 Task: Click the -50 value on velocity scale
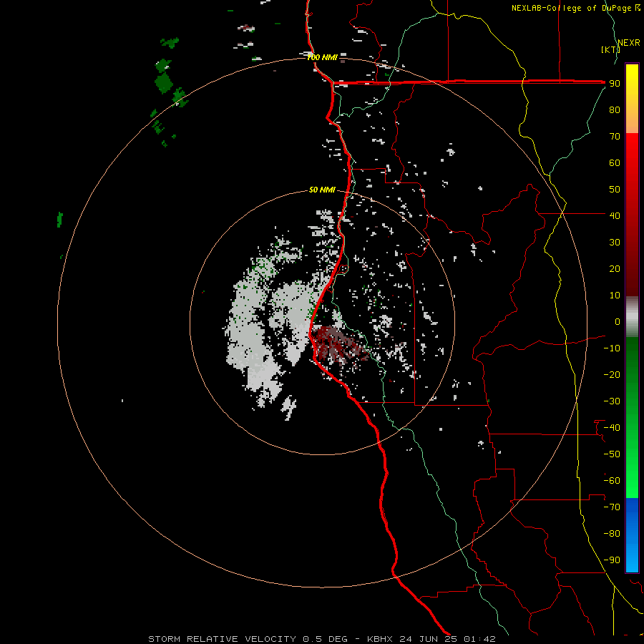coord(612,454)
